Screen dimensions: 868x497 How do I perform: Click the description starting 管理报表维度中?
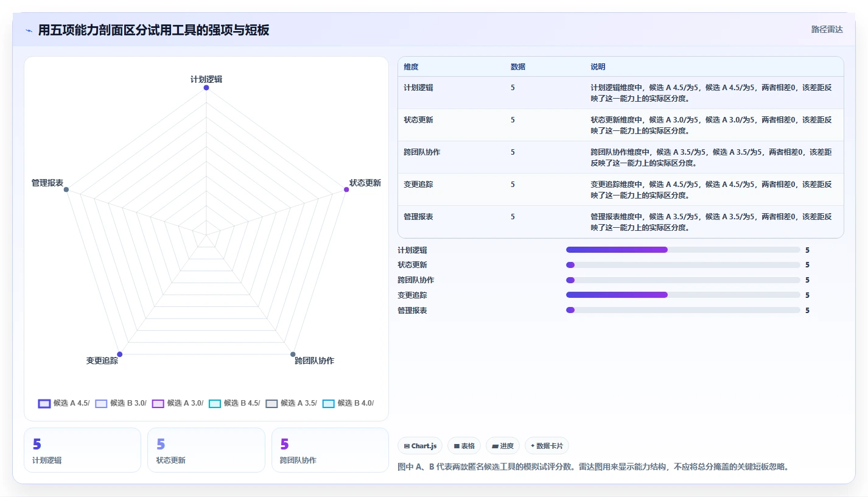[711, 222]
